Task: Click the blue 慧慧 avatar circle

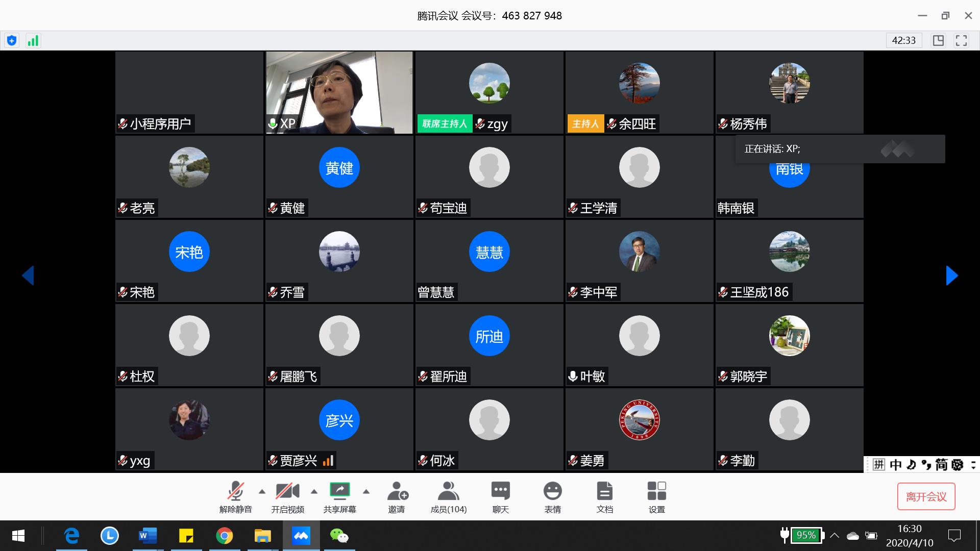Action: 489,252
